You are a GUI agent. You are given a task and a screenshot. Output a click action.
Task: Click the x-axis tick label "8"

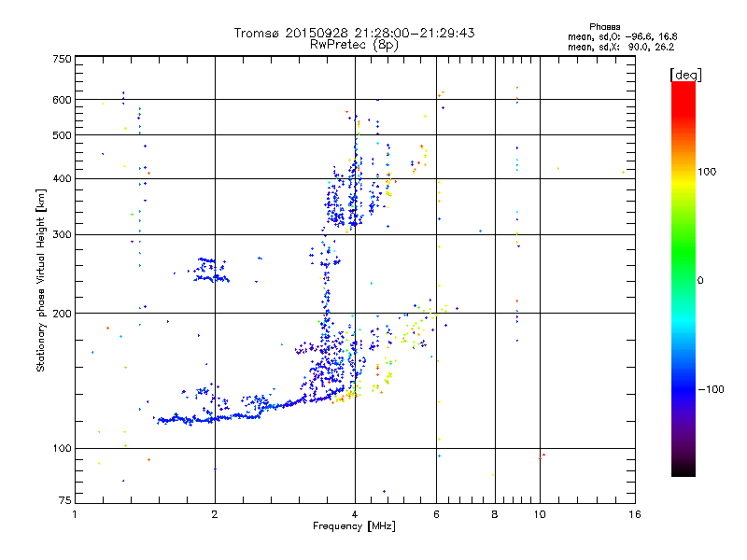pos(495,514)
